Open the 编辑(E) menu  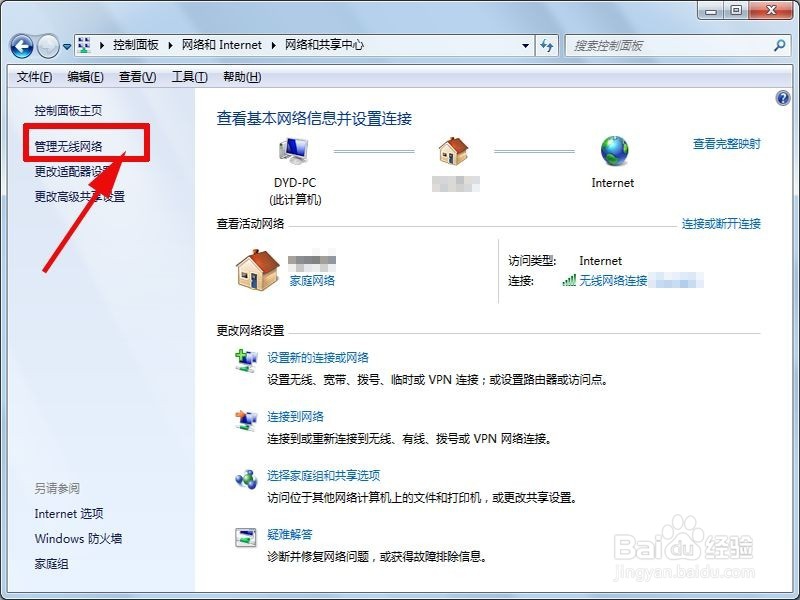tap(85, 77)
